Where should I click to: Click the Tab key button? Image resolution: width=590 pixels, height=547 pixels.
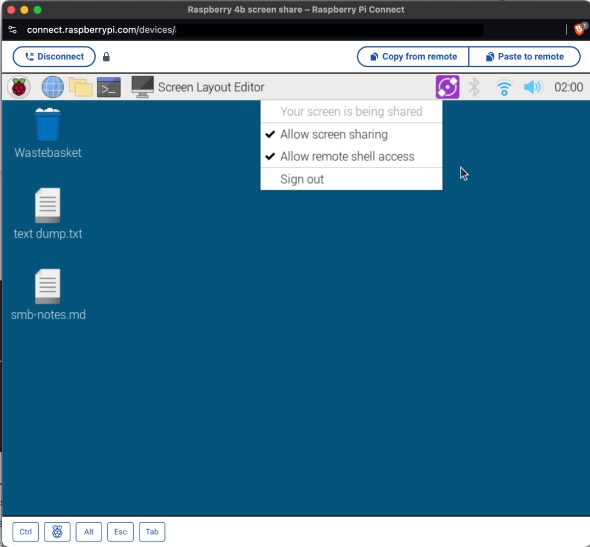[x=152, y=532]
